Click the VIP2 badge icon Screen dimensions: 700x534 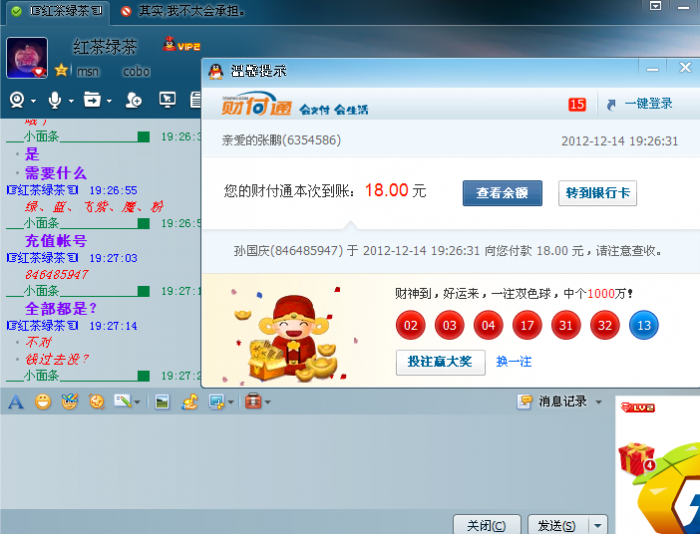coord(181,45)
